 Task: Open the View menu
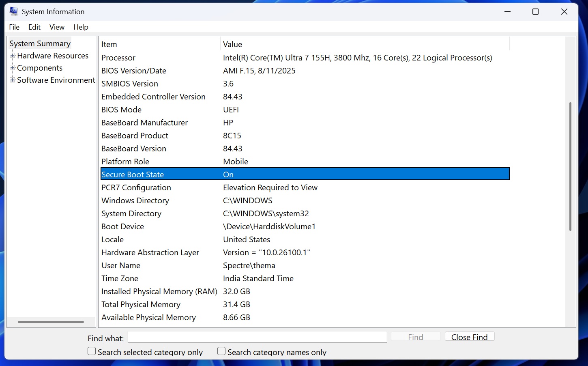pyautogui.click(x=56, y=27)
